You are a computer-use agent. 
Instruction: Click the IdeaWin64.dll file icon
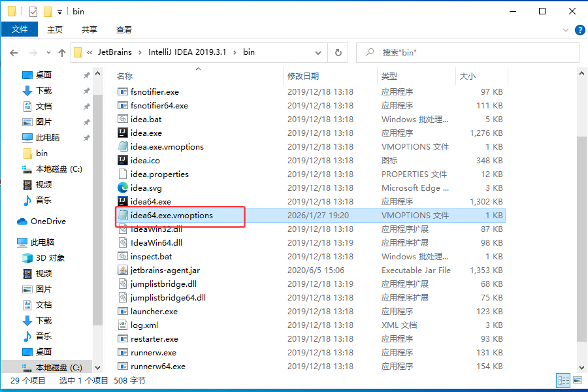(123, 242)
